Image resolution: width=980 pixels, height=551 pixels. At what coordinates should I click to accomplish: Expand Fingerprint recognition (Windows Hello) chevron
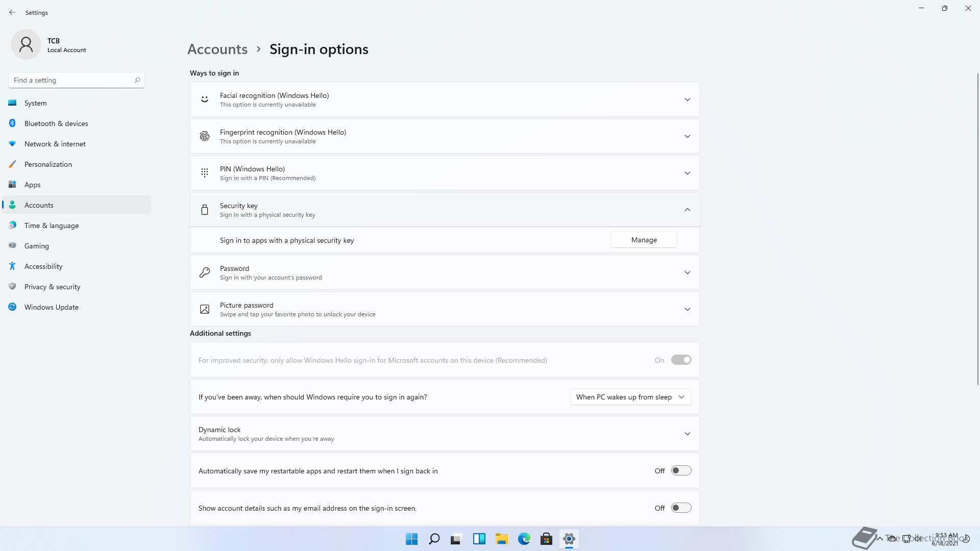coord(688,136)
